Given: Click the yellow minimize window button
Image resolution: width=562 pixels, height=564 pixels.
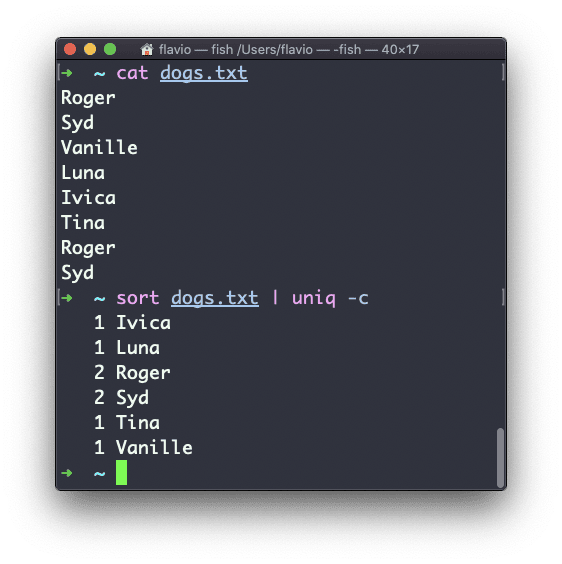Looking at the screenshot, I should (90, 49).
